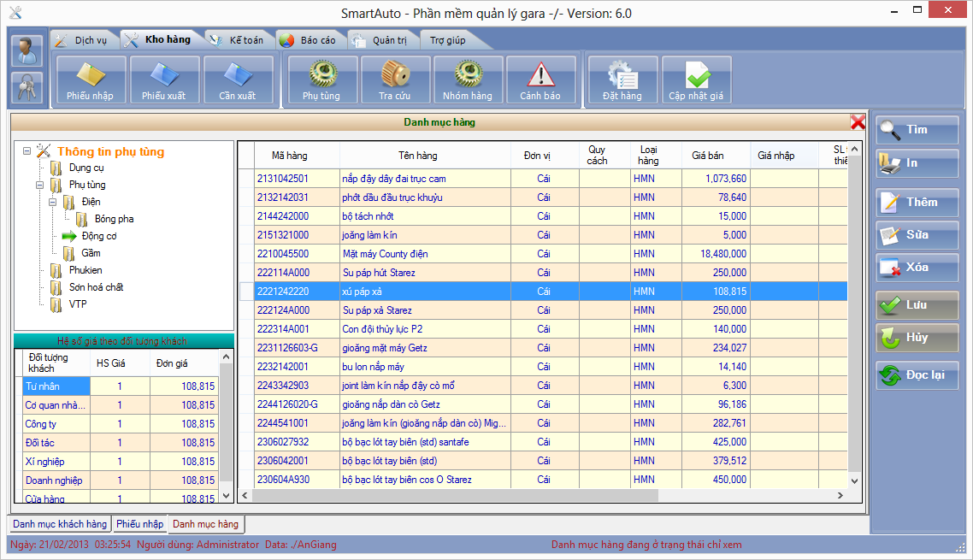
Task: Select Bóng pha in the tree
Action: point(115,219)
